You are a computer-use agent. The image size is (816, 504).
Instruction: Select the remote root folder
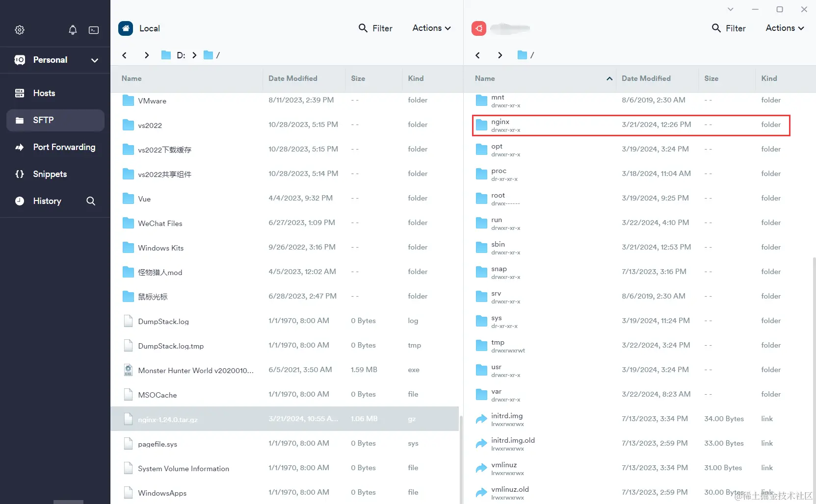pyautogui.click(x=638, y=199)
